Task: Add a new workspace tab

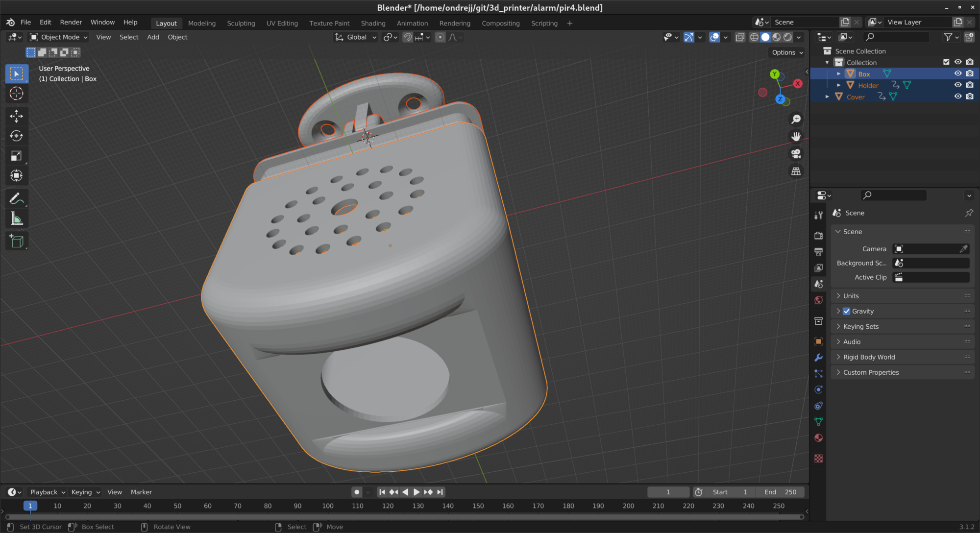Action: click(x=569, y=23)
